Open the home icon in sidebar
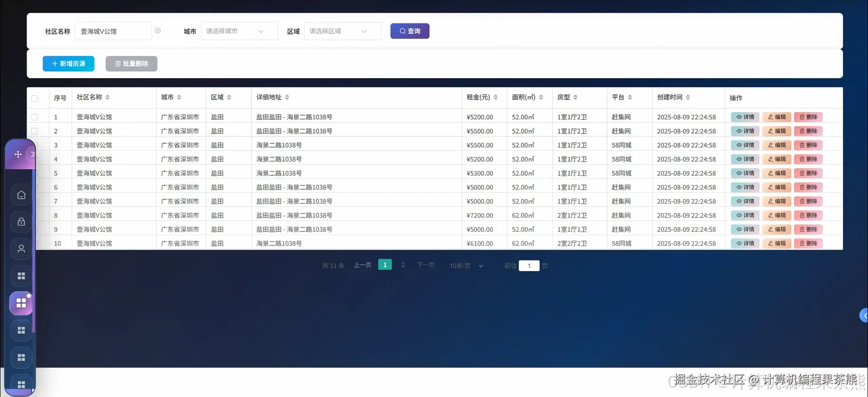This screenshot has width=868, height=397. [21, 195]
